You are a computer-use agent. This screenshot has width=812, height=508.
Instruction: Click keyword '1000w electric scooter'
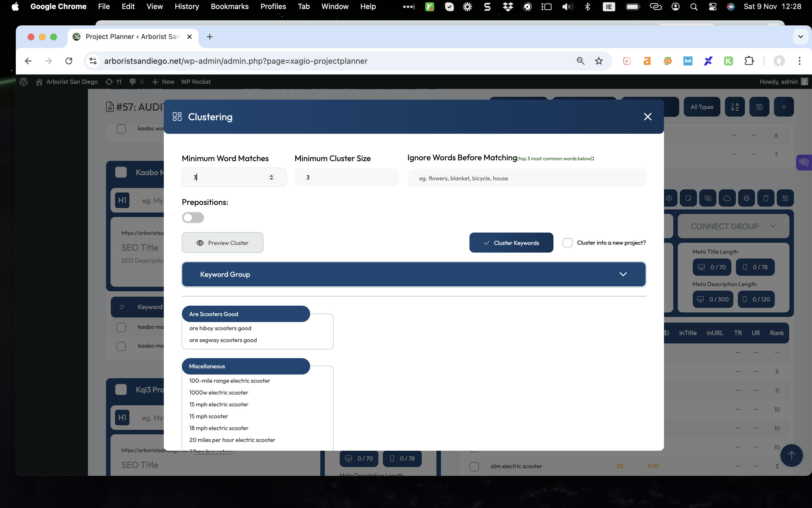pos(219,392)
